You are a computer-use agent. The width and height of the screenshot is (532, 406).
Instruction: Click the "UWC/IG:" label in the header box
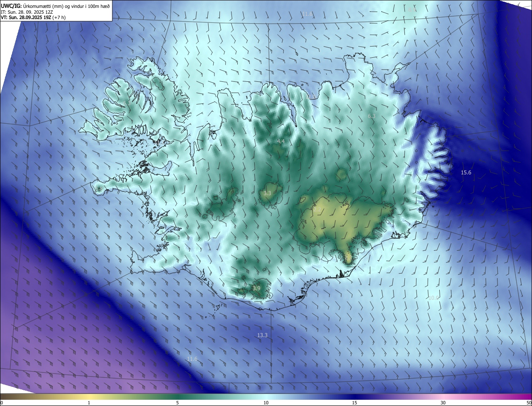tap(12, 6)
